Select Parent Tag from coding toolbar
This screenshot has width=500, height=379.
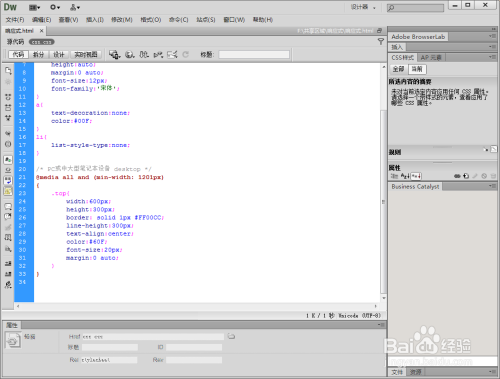8,133
